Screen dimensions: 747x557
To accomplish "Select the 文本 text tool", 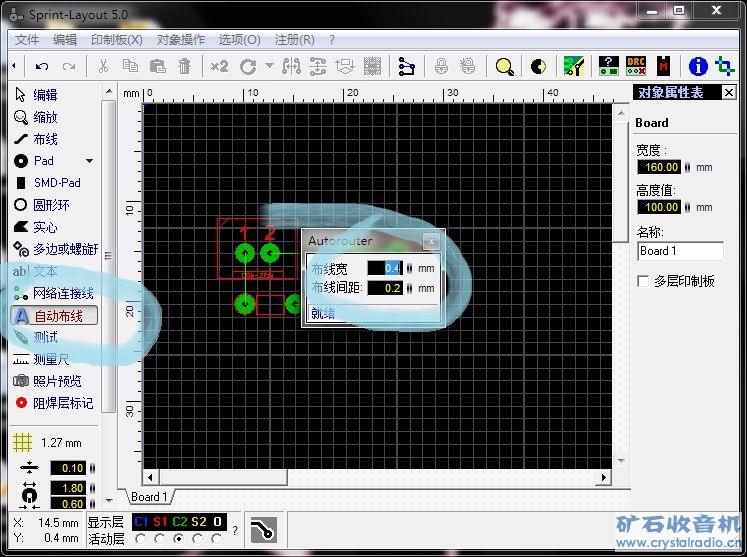I will 35,272.
